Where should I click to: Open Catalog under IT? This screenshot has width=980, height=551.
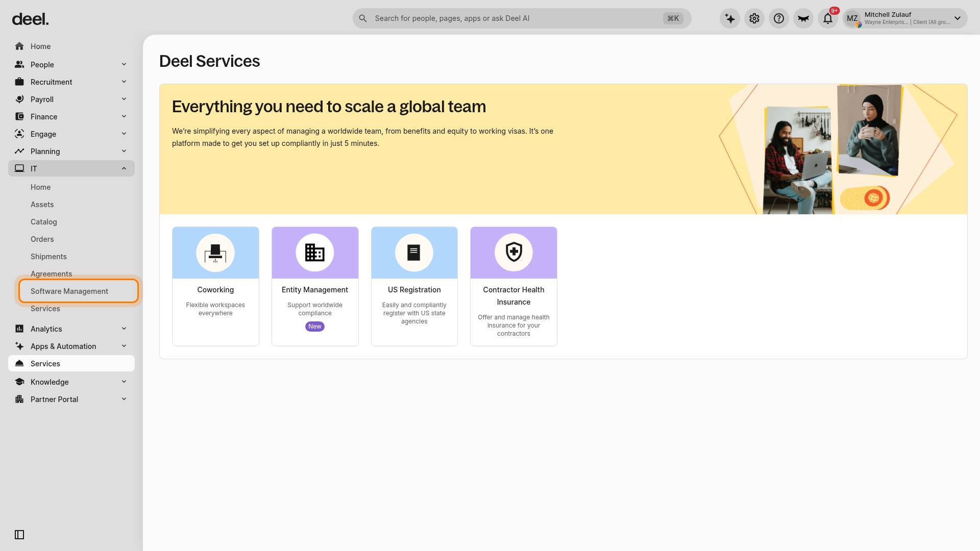(44, 222)
